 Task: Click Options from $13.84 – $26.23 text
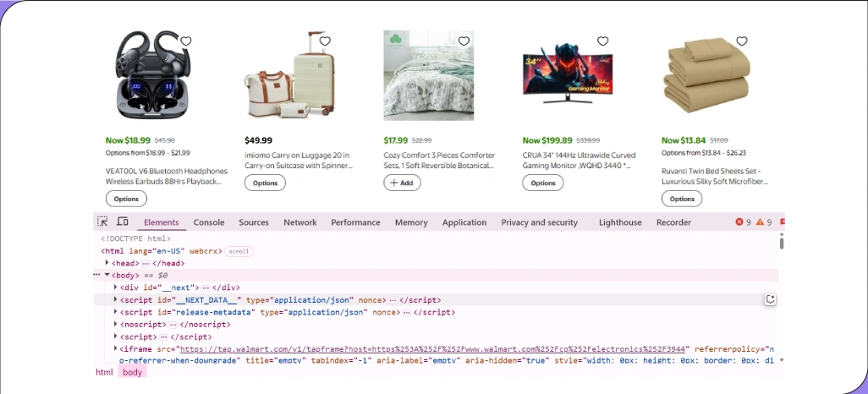pyautogui.click(x=704, y=153)
